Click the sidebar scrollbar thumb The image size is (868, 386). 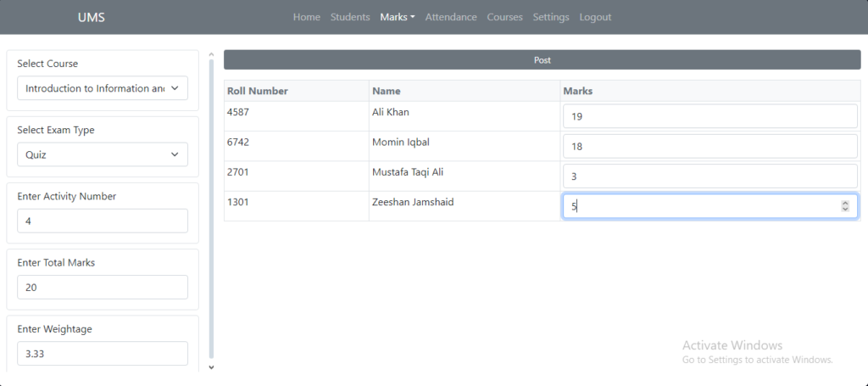211,210
